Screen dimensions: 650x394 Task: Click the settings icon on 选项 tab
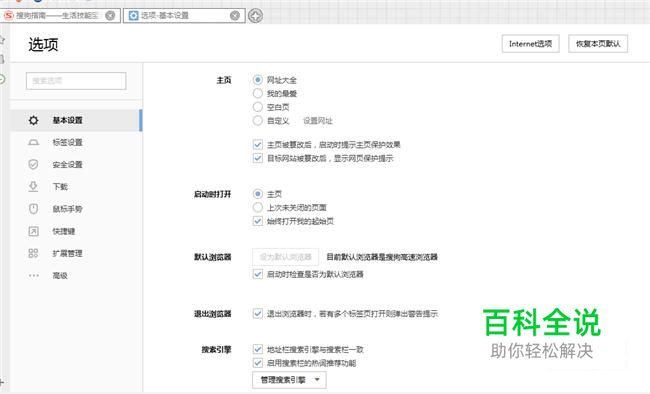(x=133, y=16)
